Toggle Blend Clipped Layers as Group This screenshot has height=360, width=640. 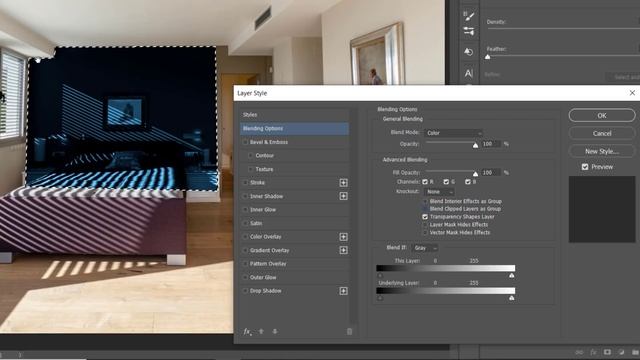pyautogui.click(x=425, y=209)
